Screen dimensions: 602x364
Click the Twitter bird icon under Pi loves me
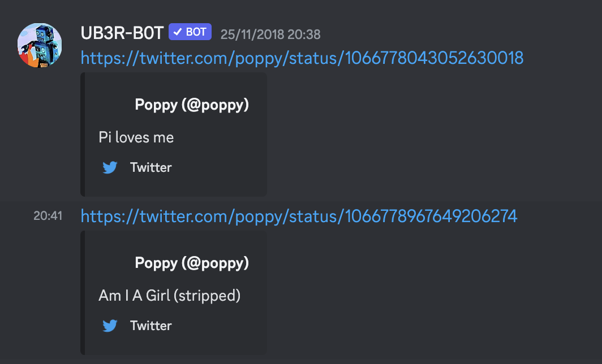pyautogui.click(x=110, y=167)
